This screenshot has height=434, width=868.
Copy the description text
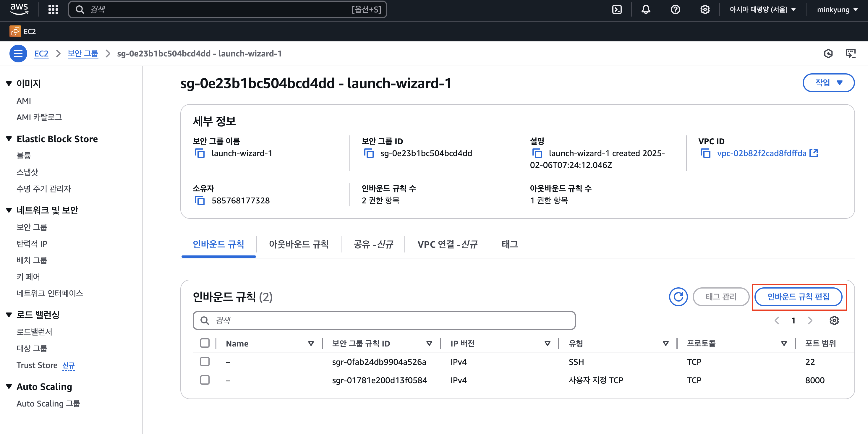[x=537, y=153]
